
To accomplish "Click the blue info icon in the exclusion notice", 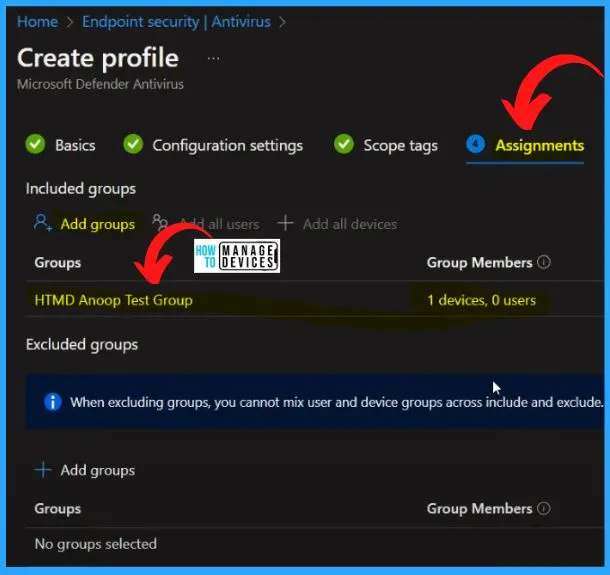I will [x=53, y=402].
